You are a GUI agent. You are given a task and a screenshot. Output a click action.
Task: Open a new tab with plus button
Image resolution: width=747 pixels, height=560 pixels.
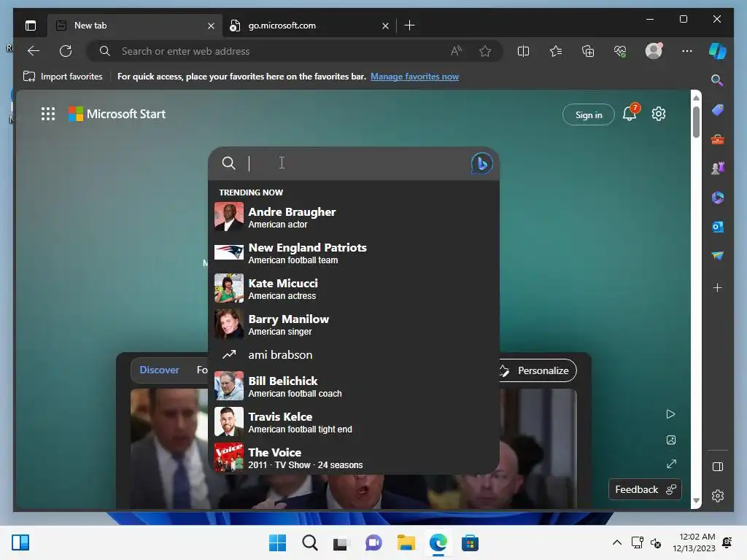click(410, 26)
